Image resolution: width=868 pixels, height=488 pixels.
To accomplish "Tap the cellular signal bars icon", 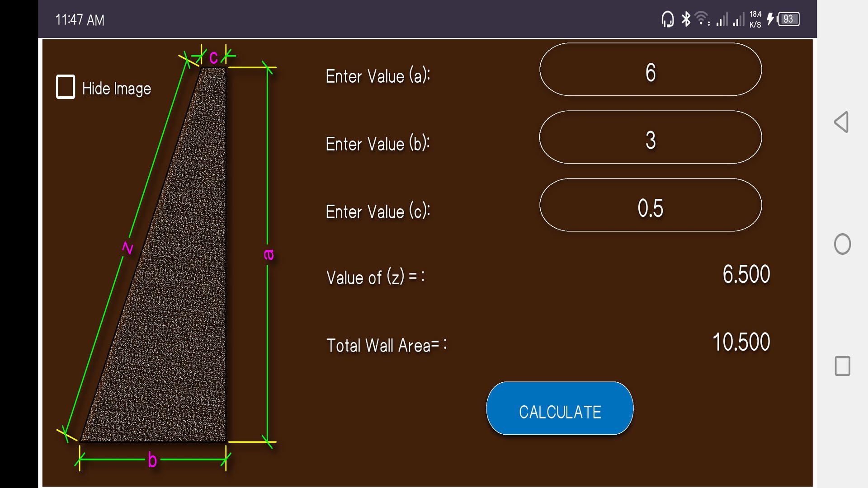I will (722, 20).
